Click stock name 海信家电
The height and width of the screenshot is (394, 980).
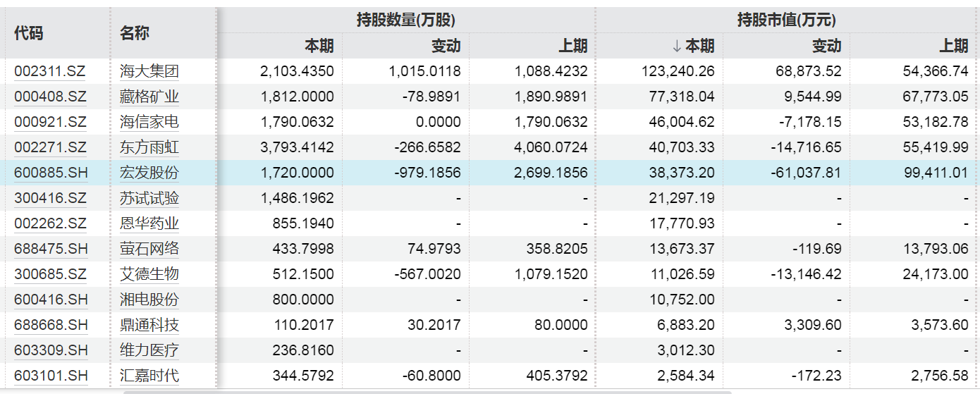(x=149, y=122)
